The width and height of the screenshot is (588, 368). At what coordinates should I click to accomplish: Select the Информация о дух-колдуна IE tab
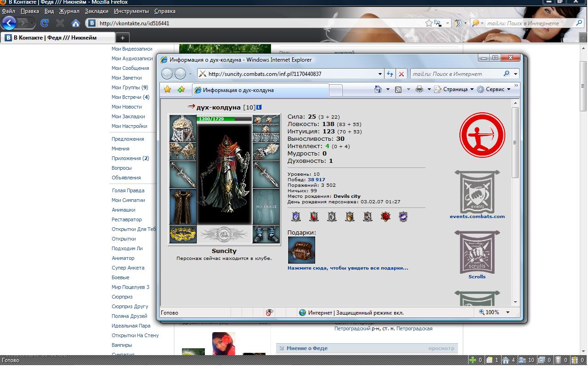pos(260,90)
